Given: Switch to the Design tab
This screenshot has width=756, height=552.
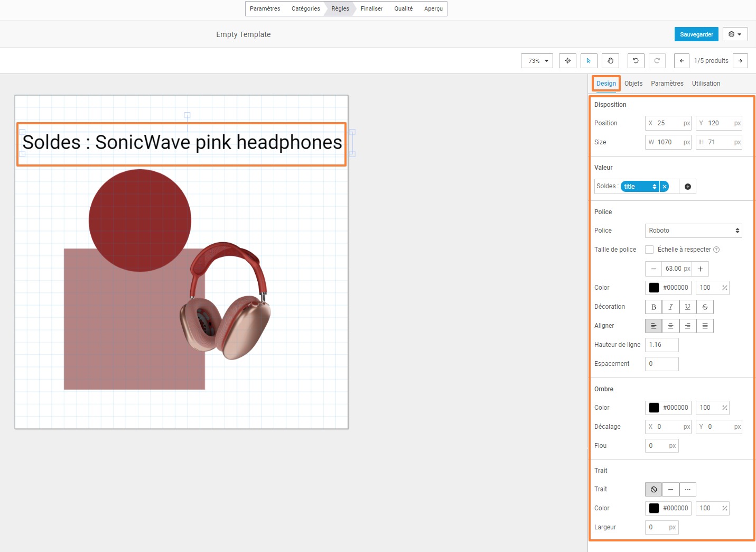Looking at the screenshot, I should point(606,84).
